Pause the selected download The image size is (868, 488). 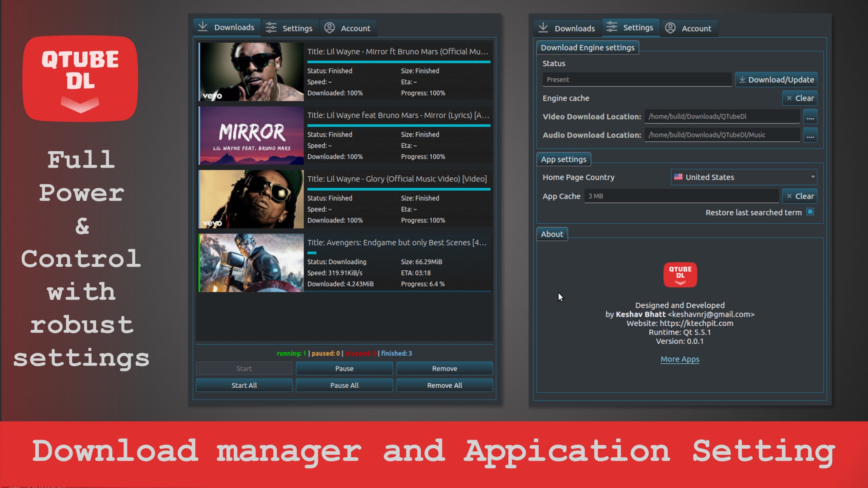tap(344, 368)
